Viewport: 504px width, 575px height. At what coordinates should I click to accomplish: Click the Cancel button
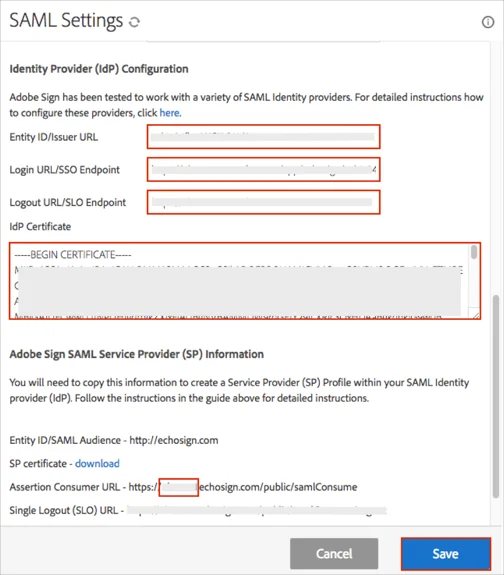tap(334, 553)
